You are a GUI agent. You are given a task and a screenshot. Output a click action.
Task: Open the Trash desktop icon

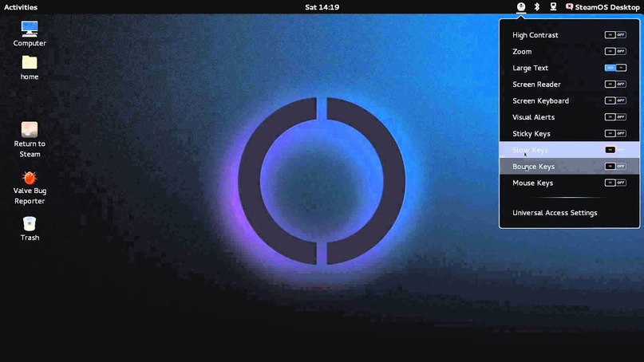(30, 229)
